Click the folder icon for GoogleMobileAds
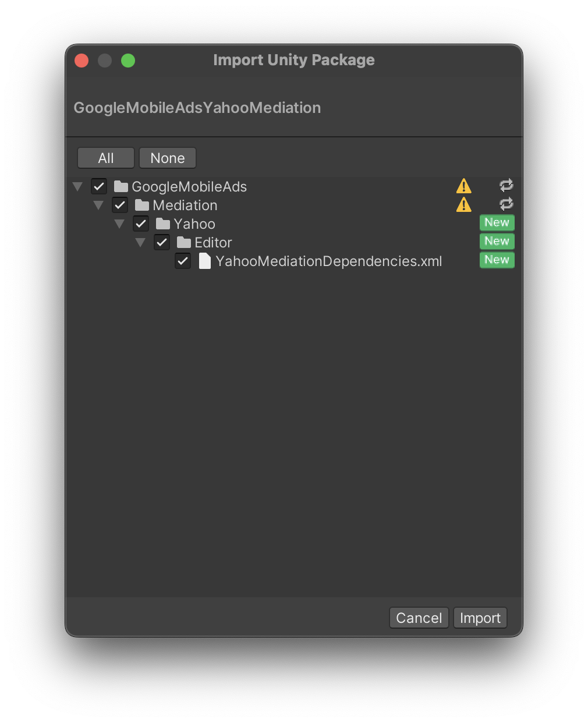The height and width of the screenshot is (723, 588). pos(120,186)
